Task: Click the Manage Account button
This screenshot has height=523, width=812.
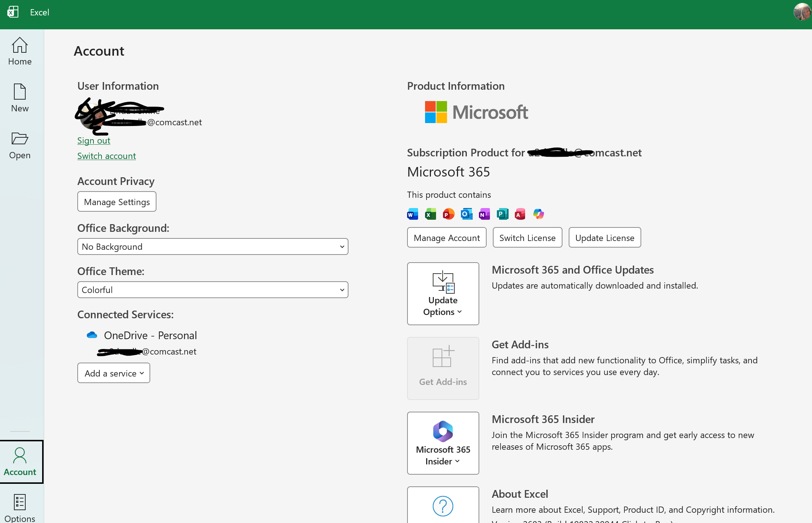Action: point(447,238)
